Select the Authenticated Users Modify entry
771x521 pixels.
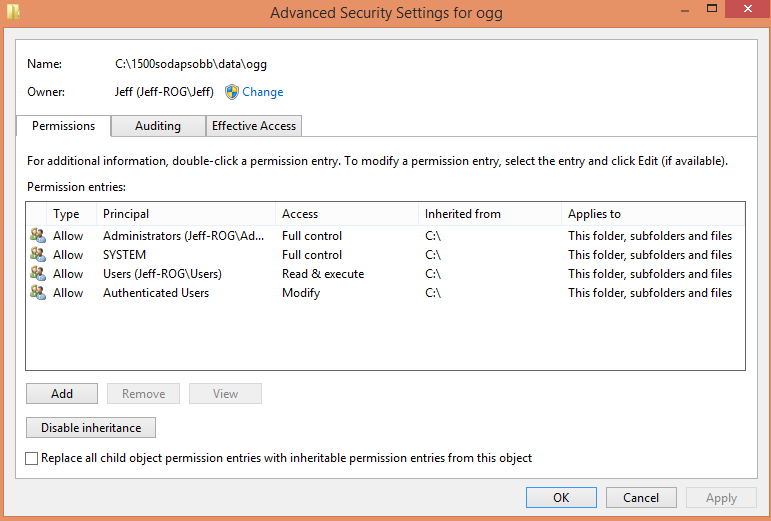pyautogui.click(x=385, y=293)
